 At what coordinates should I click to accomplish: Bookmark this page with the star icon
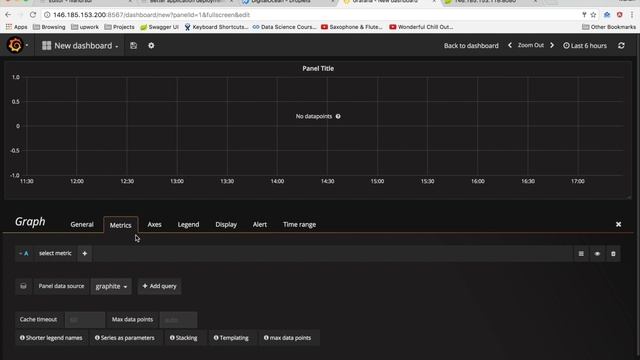coord(593,15)
